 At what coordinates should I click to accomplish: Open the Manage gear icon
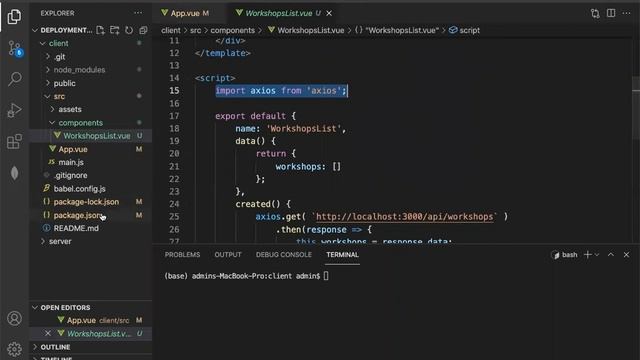click(14, 349)
